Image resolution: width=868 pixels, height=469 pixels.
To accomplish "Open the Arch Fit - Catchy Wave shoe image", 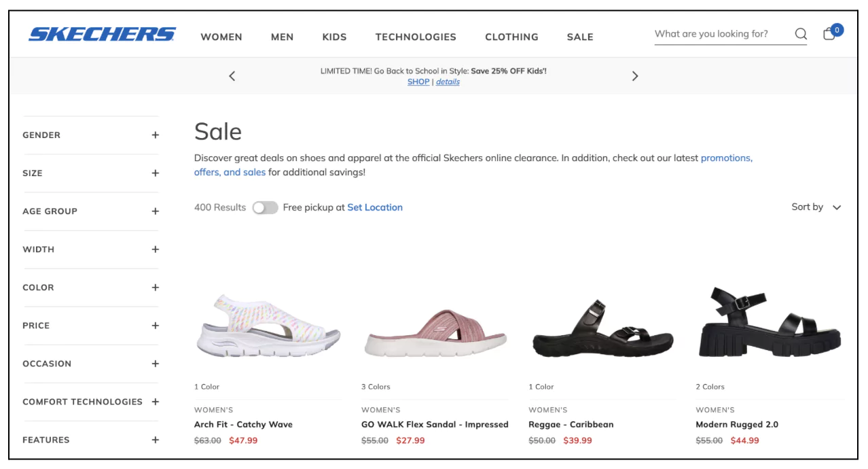I will pyautogui.click(x=268, y=326).
